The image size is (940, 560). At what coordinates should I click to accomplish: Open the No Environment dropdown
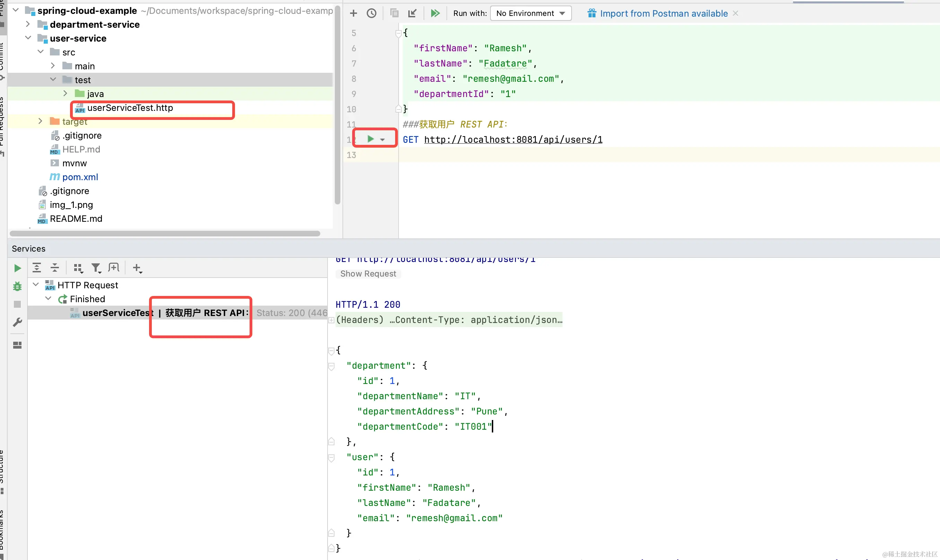tap(530, 14)
